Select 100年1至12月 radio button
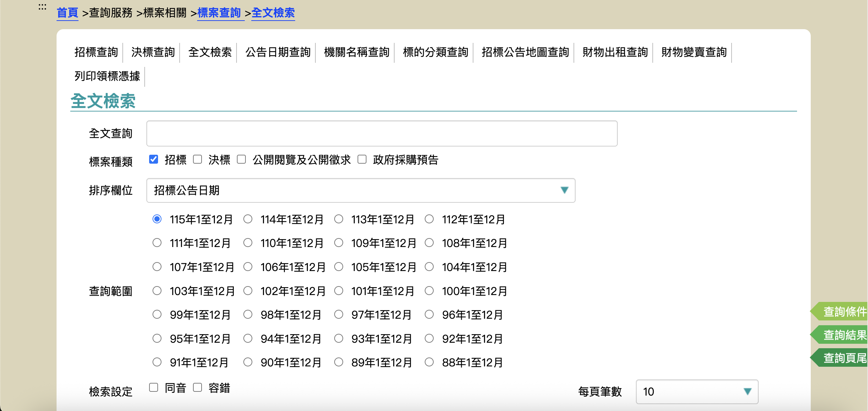 [x=429, y=291]
